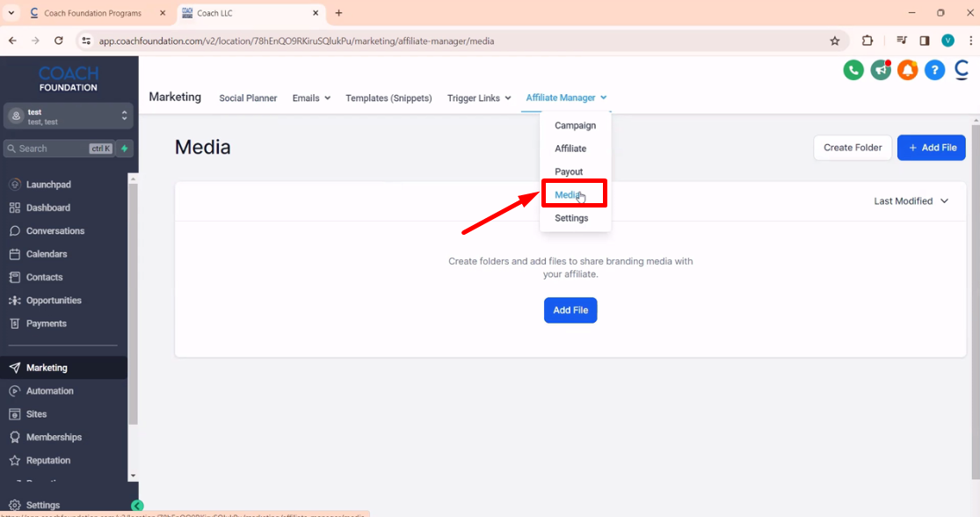980x517 pixels.
Task: Switch to the Social Planner tab
Action: (248, 98)
